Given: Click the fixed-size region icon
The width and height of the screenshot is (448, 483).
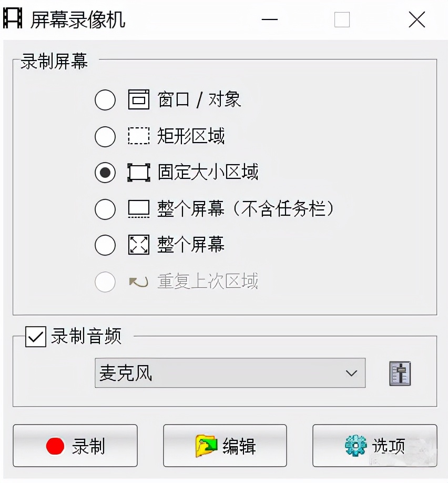Looking at the screenshot, I should (x=139, y=173).
